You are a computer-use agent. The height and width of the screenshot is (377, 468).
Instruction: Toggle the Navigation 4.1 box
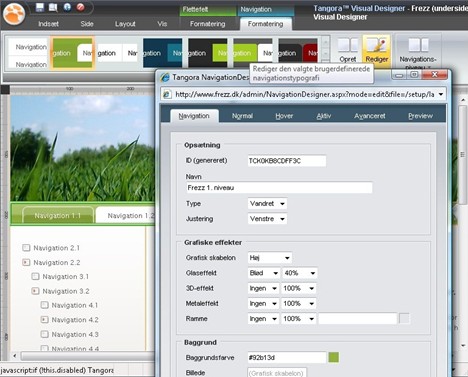tap(44, 305)
